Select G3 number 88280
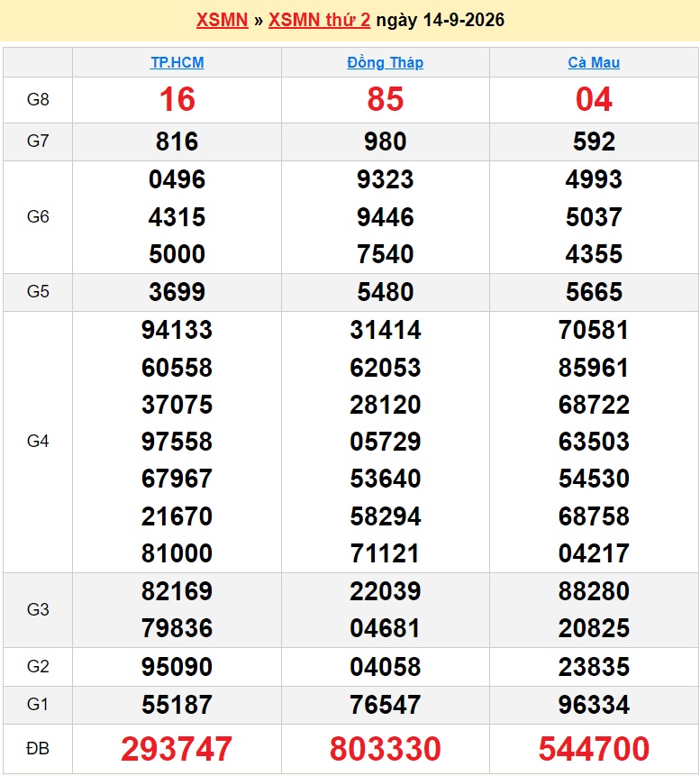 (594, 591)
